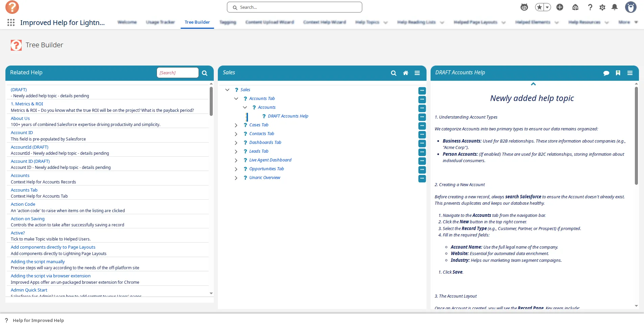Open row actions for Opportunities Tab

pyautogui.click(x=422, y=170)
